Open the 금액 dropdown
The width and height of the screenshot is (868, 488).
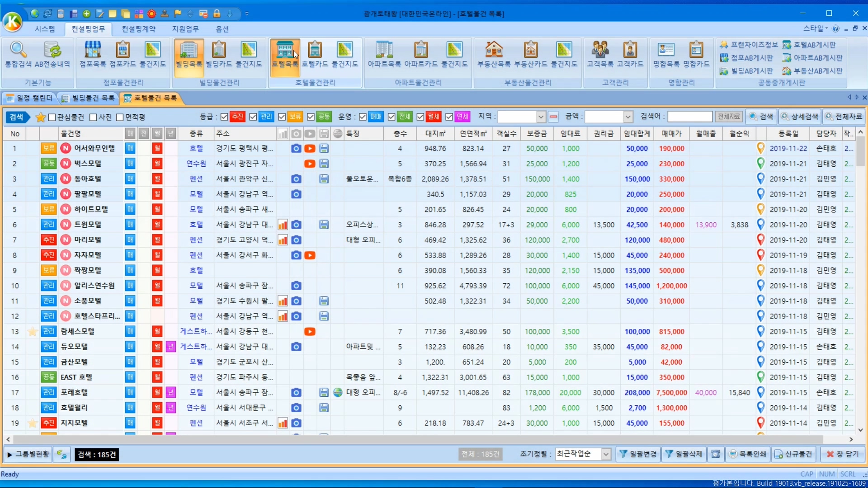pyautogui.click(x=628, y=117)
